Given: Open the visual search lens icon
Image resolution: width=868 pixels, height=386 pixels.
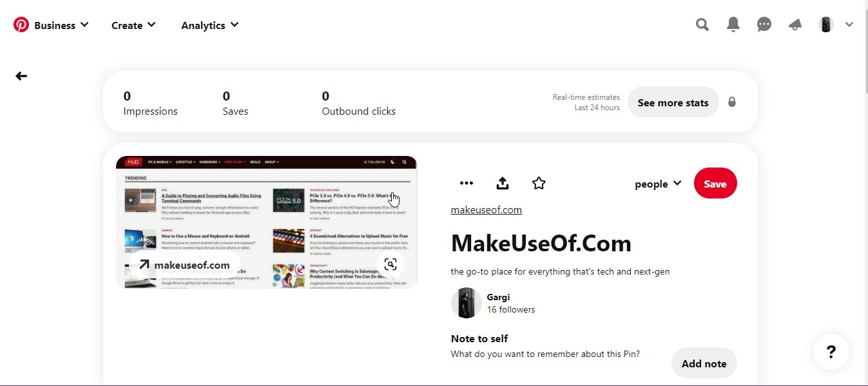Looking at the screenshot, I should point(391,264).
